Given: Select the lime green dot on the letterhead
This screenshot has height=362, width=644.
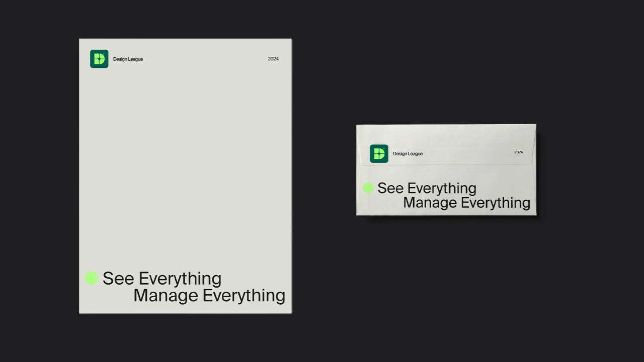Looking at the screenshot, I should (91, 278).
